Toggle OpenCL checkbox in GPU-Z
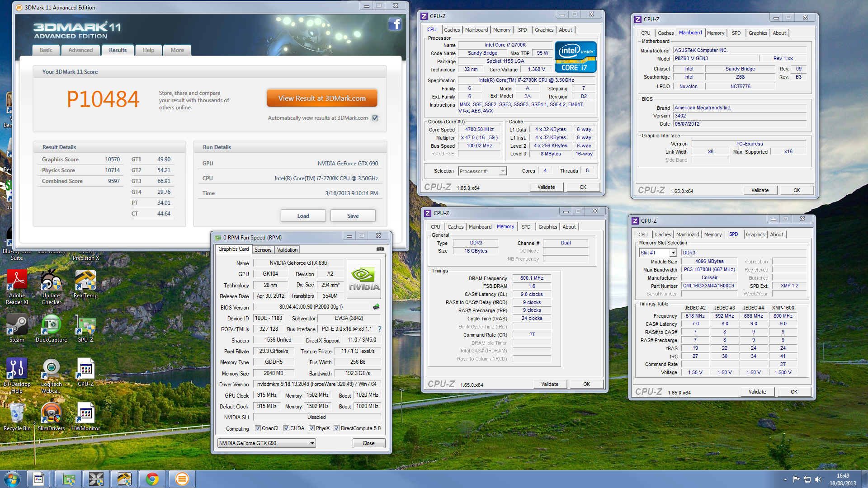 pyautogui.click(x=258, y=428)
